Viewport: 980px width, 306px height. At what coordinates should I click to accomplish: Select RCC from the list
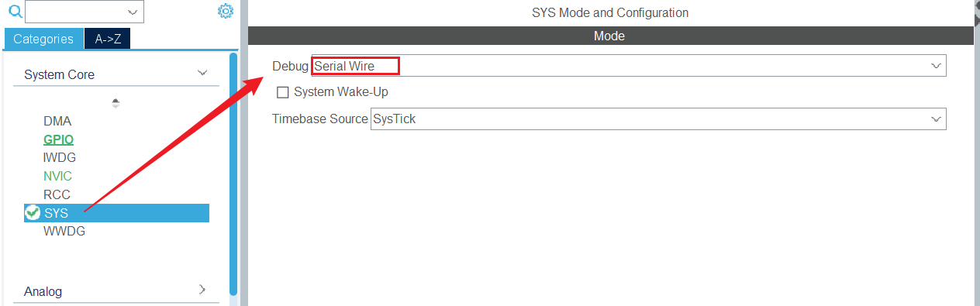(x=57, y=194)
